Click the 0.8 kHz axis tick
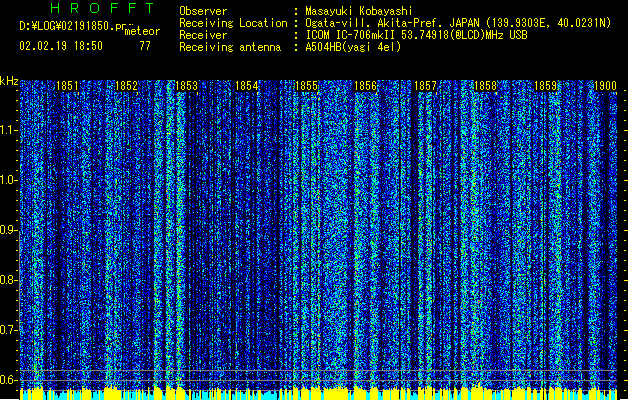This screenshot has height=400, width=629. point(8,280)
